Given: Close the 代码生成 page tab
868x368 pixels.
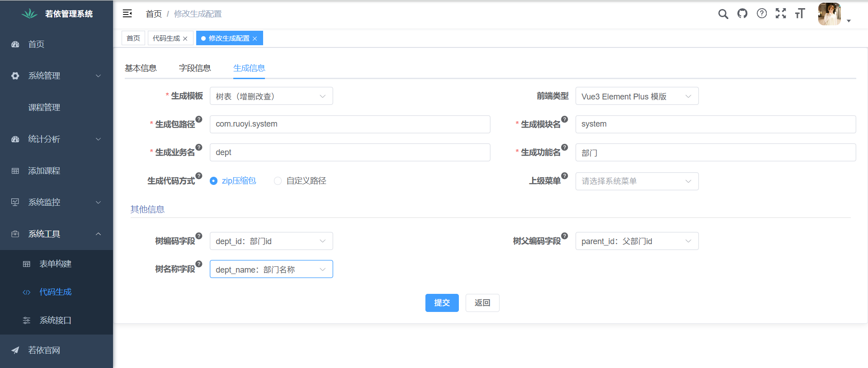Looking at the screenshot, I should [x=185, y=39].
